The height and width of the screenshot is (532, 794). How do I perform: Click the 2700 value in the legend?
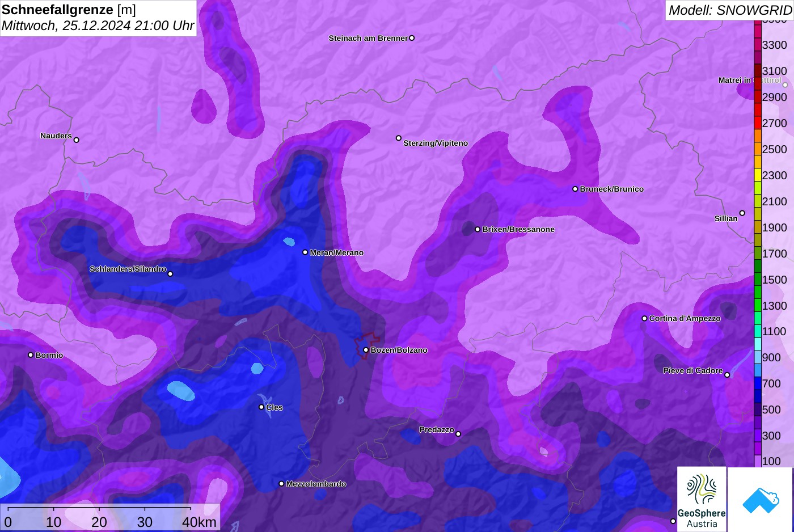775,123
